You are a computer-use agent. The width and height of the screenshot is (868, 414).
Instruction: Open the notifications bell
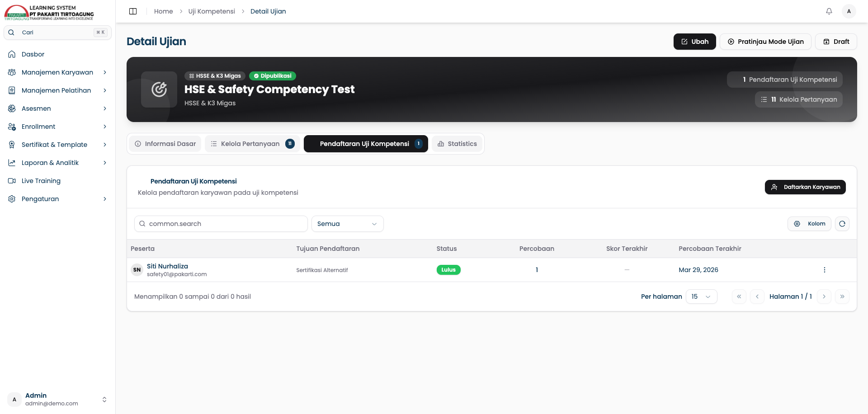829,11
